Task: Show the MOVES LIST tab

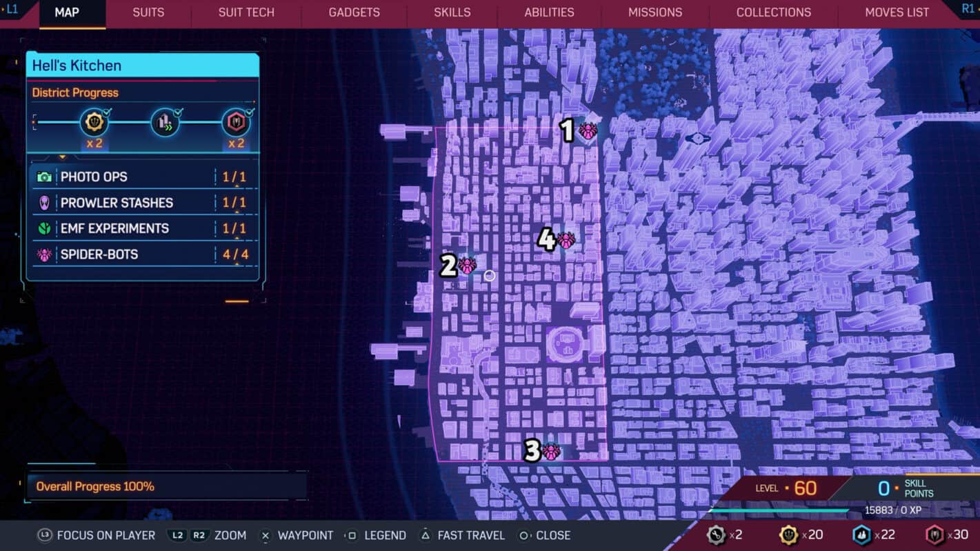Action: (x=897, y=12)
